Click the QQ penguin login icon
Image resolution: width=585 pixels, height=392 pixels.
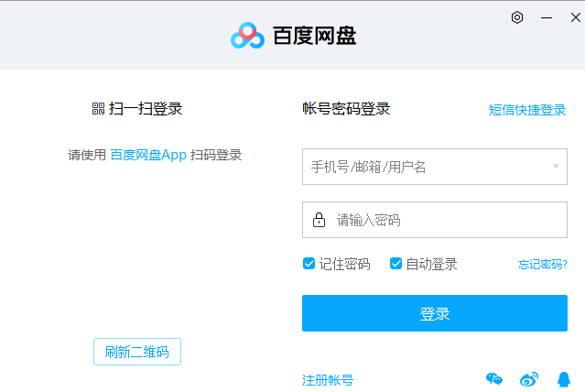pos(564,379)
